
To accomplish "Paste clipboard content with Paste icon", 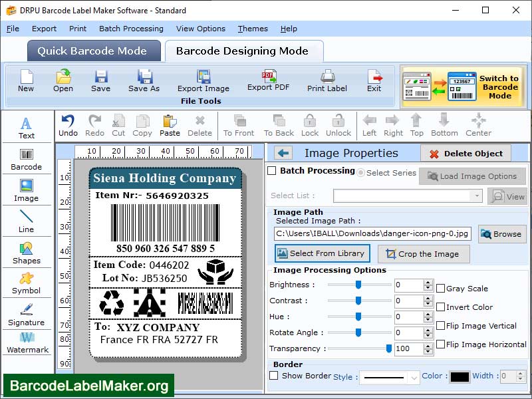I will pyautogui.click(x=170, y=126).
